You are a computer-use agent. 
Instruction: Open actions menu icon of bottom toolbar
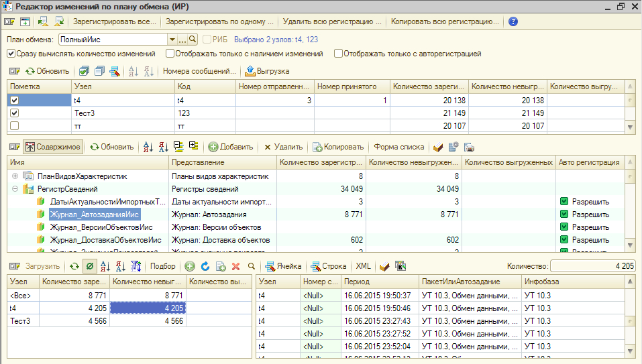point(15,266)
